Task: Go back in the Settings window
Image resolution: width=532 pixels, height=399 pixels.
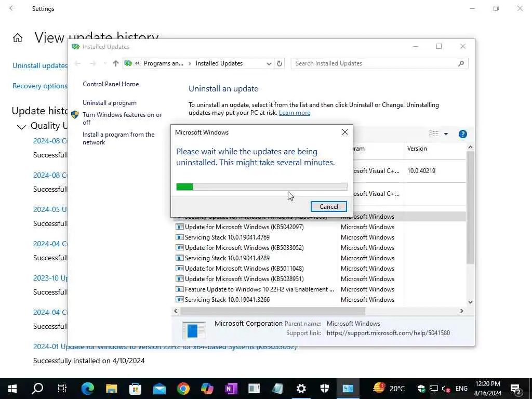Action: point(12,8)
